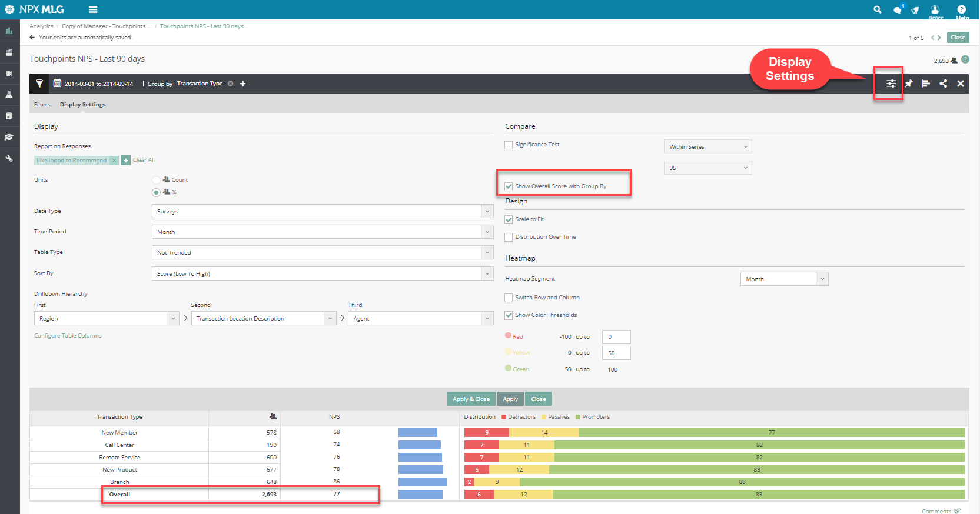The height and width of the screenshot is (514, 980).
Task: Click the Red threshold color swatch
Action: point(508,336)
